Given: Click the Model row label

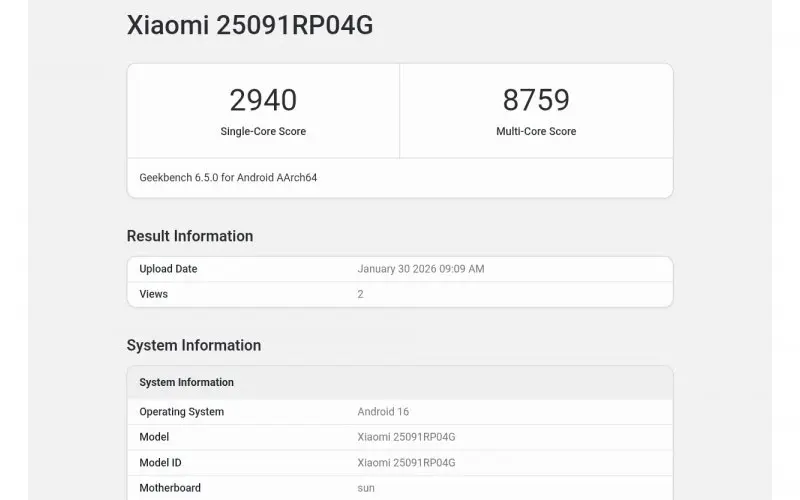Looking at the screenshot, I should [154, 437].
